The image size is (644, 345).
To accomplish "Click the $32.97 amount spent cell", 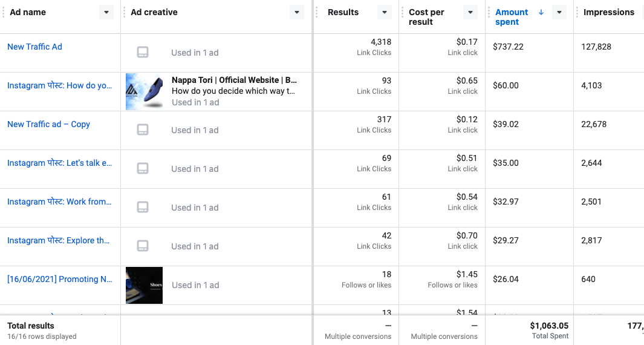I will [506, 202].
